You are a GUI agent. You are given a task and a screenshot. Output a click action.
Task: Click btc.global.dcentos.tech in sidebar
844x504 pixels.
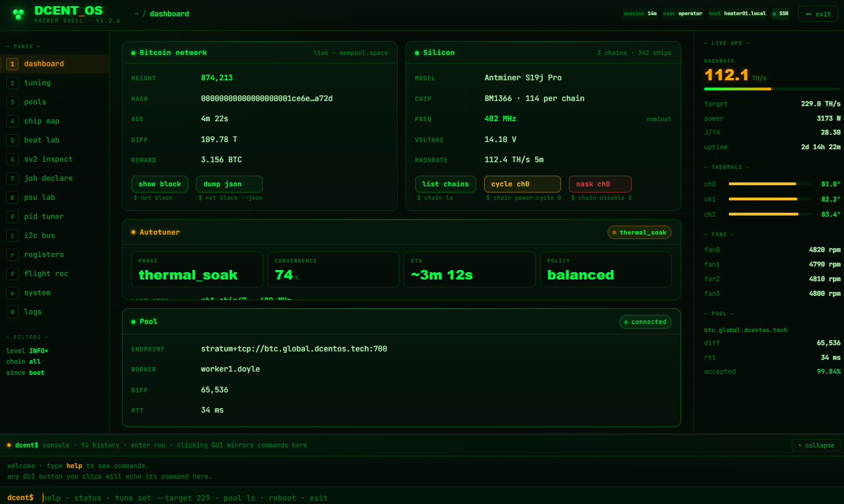(746, 330)
